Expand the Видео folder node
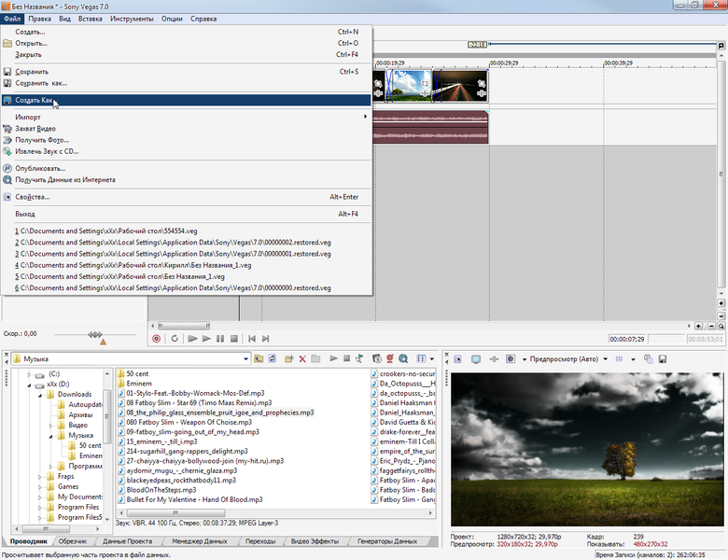The image size is (728, 560). click(50, 426)
